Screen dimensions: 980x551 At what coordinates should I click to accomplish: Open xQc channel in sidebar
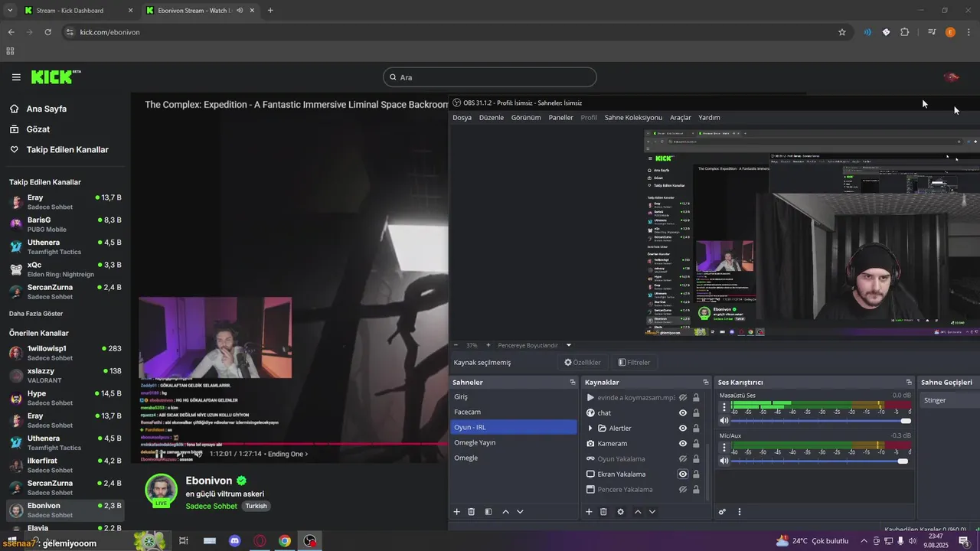pos(64,269)
